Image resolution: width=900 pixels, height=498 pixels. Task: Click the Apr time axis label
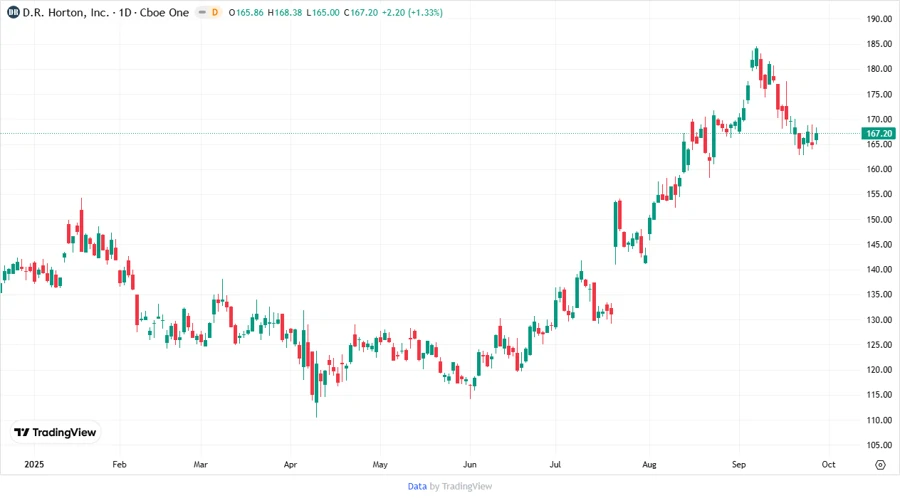click(x=290, y=464)
